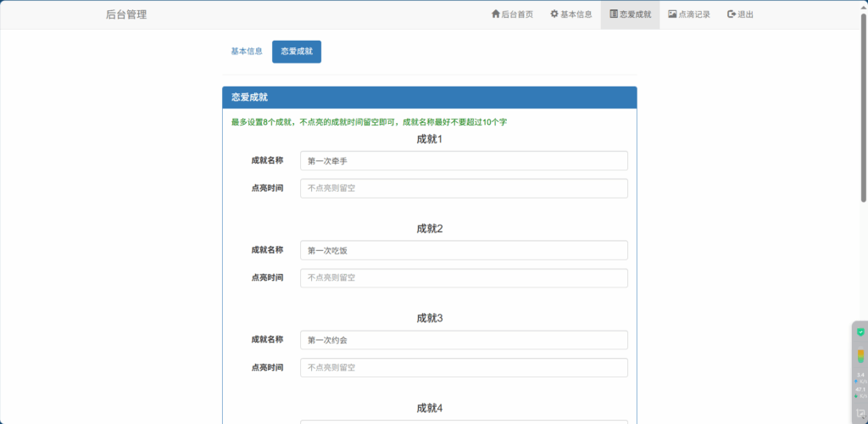Click the orange-green memory gauge in side widget
868x424 pixels.
tap(861, 355)
